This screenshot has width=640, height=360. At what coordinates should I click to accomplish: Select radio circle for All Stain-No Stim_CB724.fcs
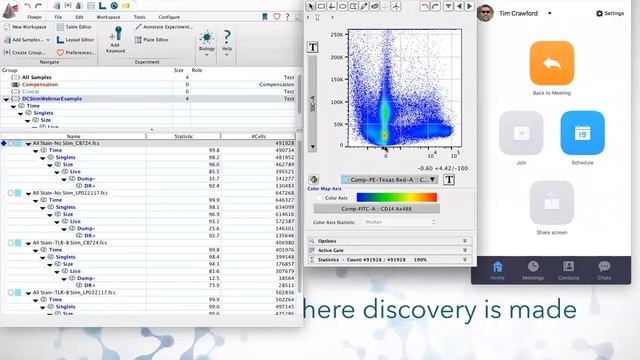click(11, 143)
